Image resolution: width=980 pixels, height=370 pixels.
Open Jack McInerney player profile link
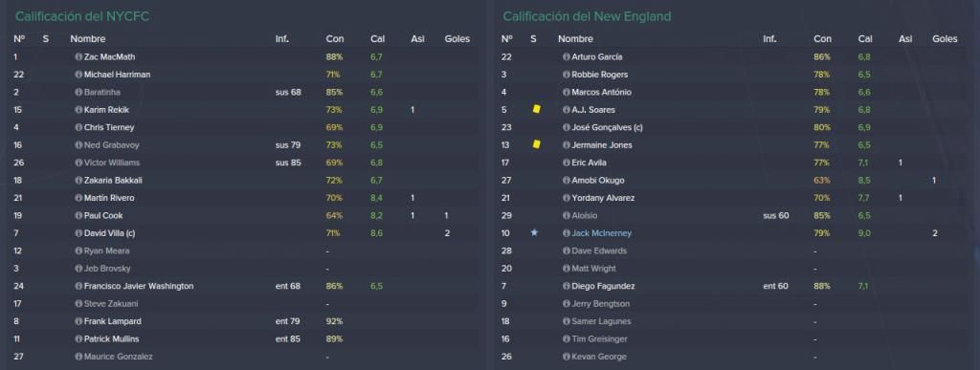coord(601,233)
